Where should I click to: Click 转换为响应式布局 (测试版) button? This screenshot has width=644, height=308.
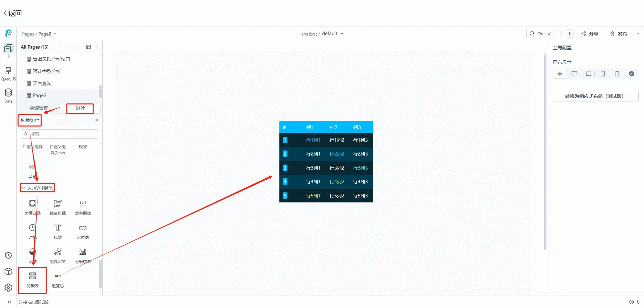click(595, 96)
